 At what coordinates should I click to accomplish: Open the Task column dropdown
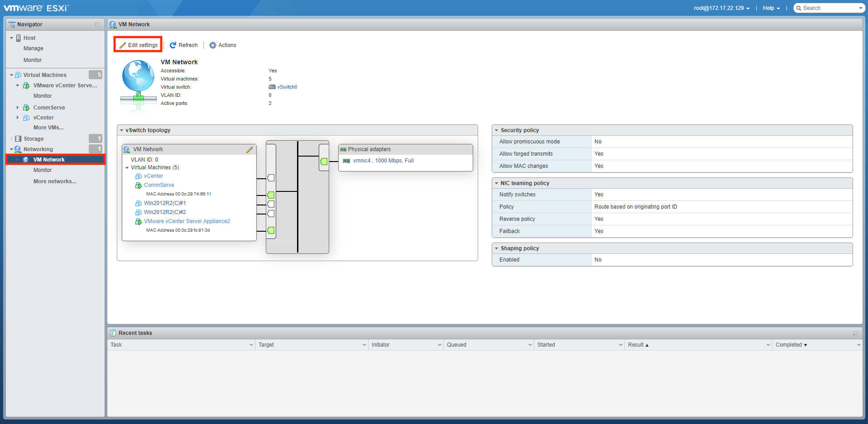[251, 345]
